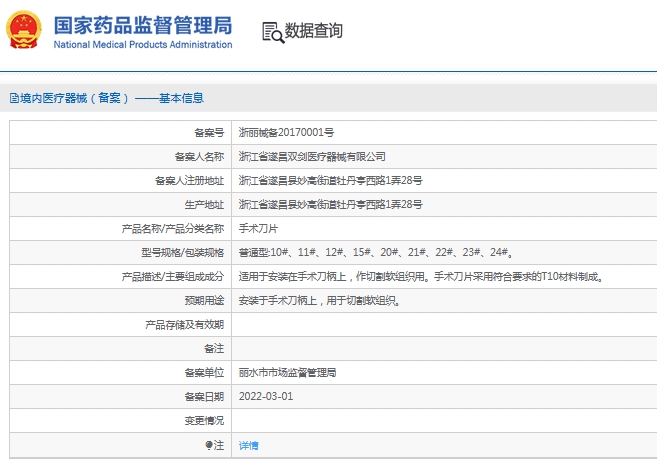Click the bullet icon beside 注
Image resolution: width=657 pixels, height=463 pixels.
tap(209, 445)
